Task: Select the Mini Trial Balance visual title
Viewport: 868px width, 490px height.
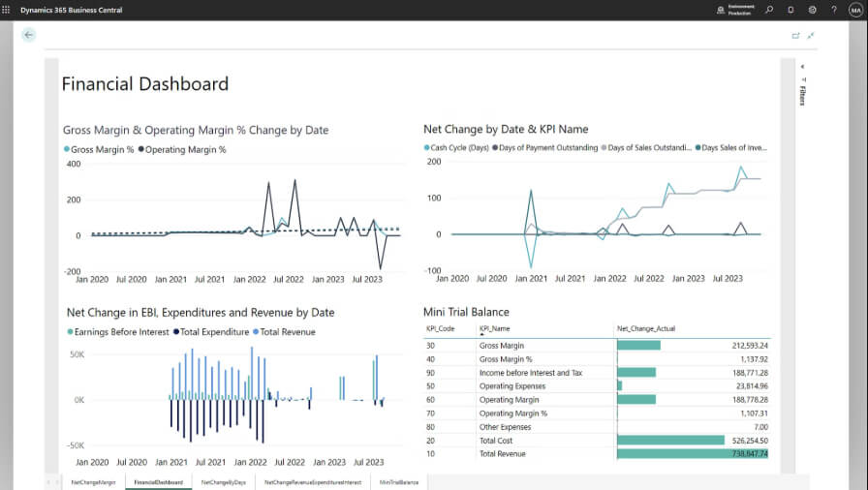Action: pyautogui.click(x=466, y=312)
